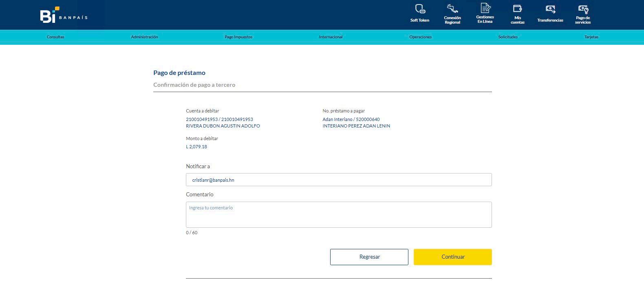The width and height of the screenshot is (644, 299).
Task: Focus the Notificar a email field
Action: [x=339, y=180]
